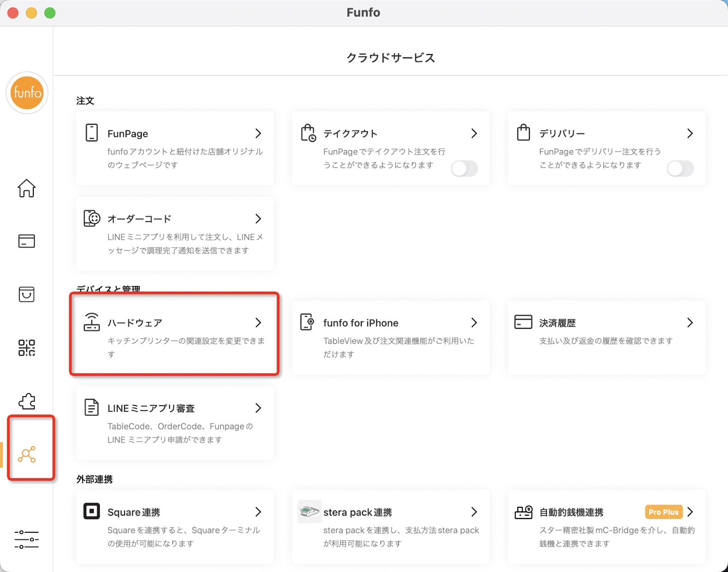The height and width of the screenshot is (572, 728).
Task: Expand テイクアウト via its chevron
Action: pos(474,134)
